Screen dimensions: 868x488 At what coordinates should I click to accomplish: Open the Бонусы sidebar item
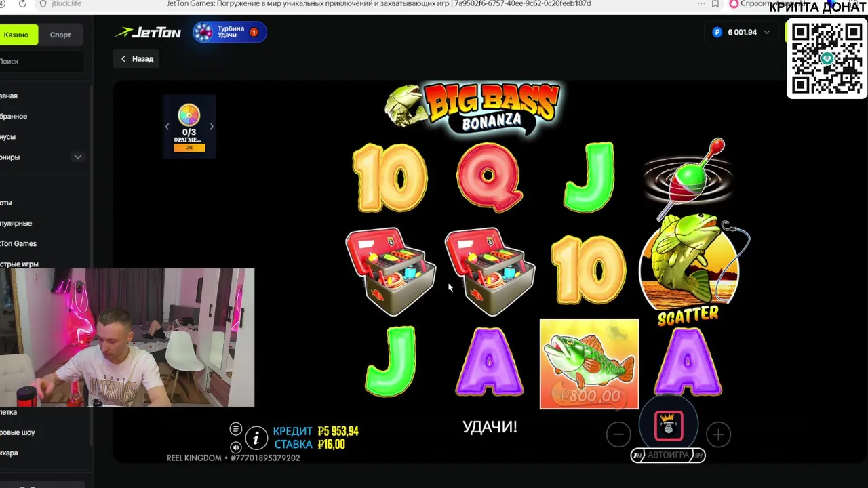pos(8,137)
